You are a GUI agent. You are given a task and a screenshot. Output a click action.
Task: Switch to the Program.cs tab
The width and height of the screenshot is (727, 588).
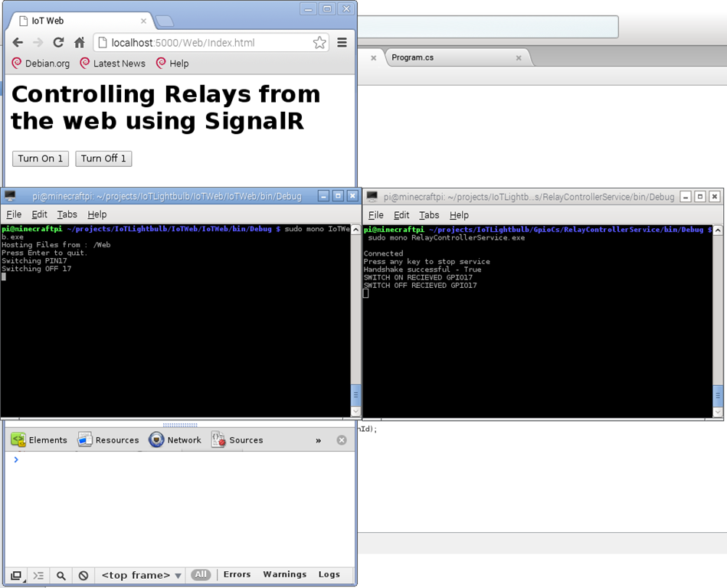click(x=413, y=57)
